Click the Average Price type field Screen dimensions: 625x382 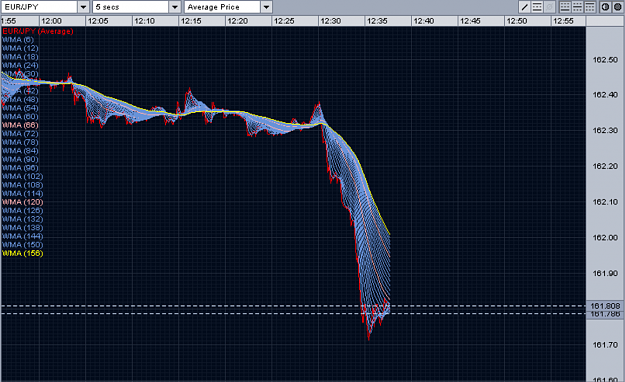(222, 7)
